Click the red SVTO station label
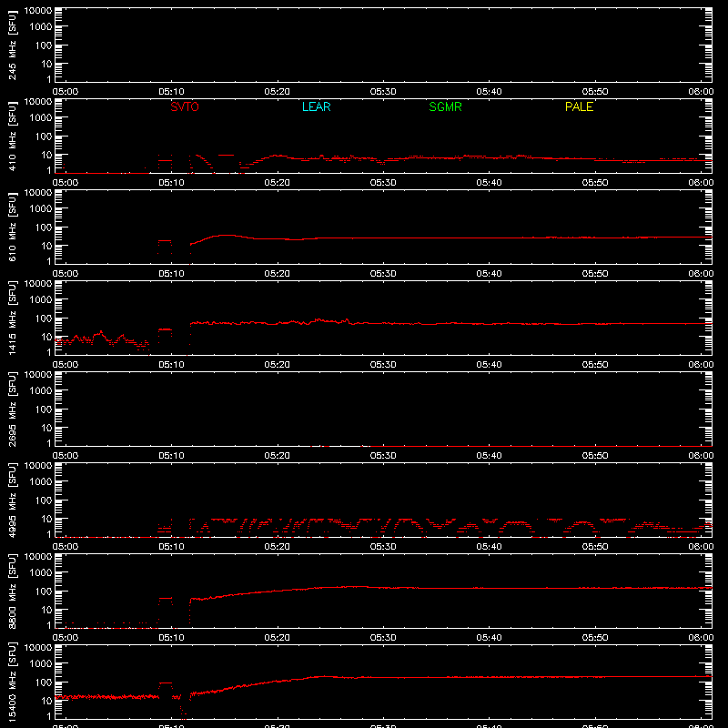The width and height of the screenshot is (728, 728). coord(185,106)
